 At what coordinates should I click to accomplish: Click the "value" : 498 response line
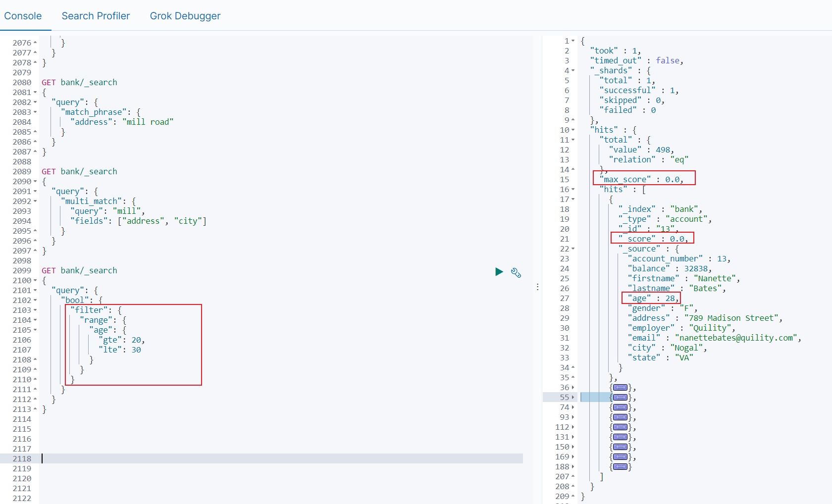click(x=641, y=150)
